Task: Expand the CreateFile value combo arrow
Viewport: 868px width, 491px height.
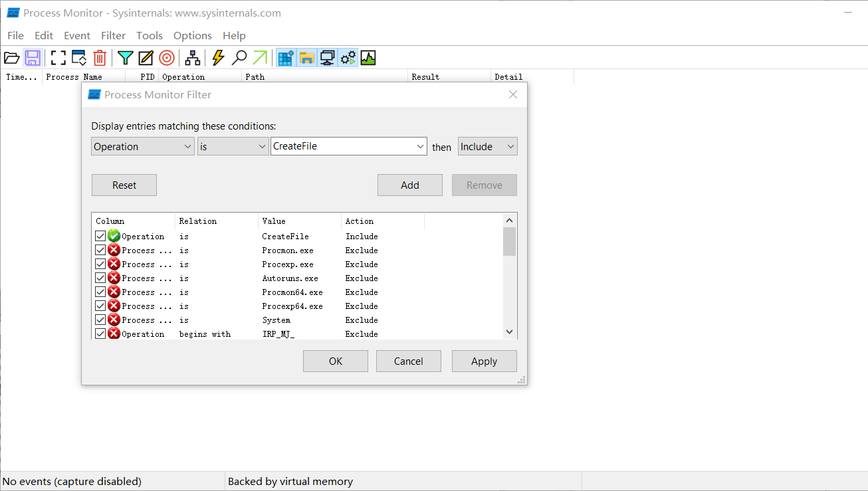Action: coord(420,146)
